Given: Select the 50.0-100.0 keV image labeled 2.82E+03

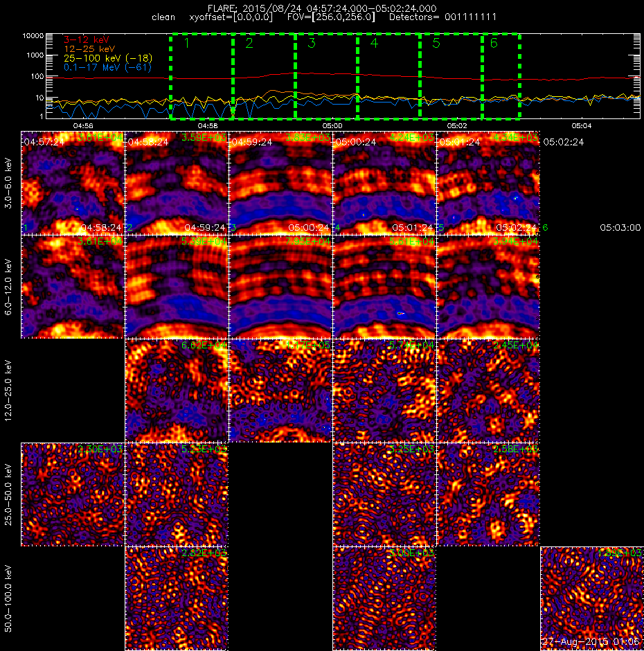Looking at the screenshot, I should (177, 598).
